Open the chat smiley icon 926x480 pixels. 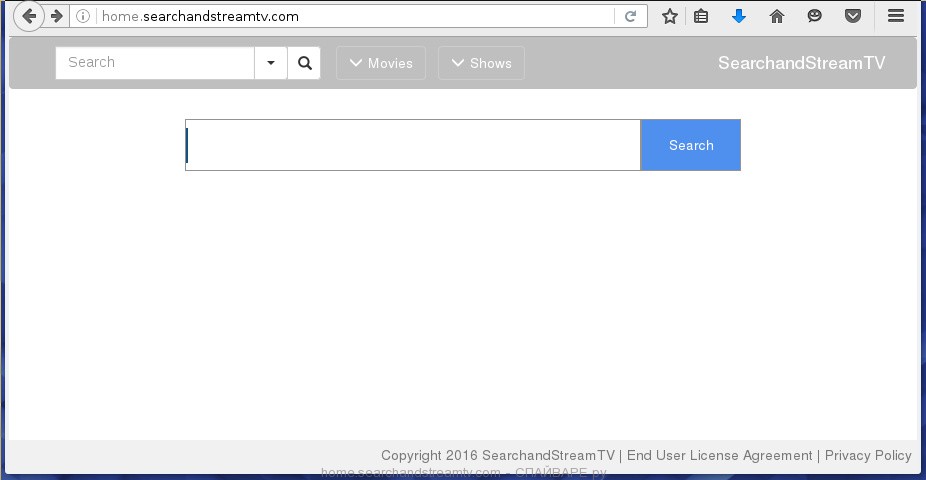(x=815, y=16)
